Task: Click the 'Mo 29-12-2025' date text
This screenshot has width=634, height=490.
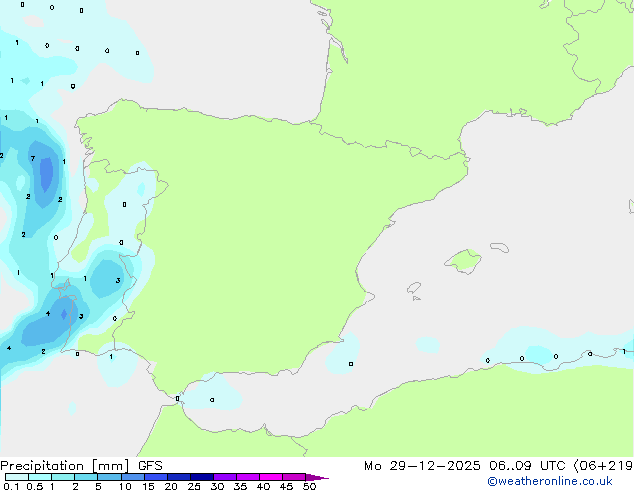Action: (x=422, y=466)
